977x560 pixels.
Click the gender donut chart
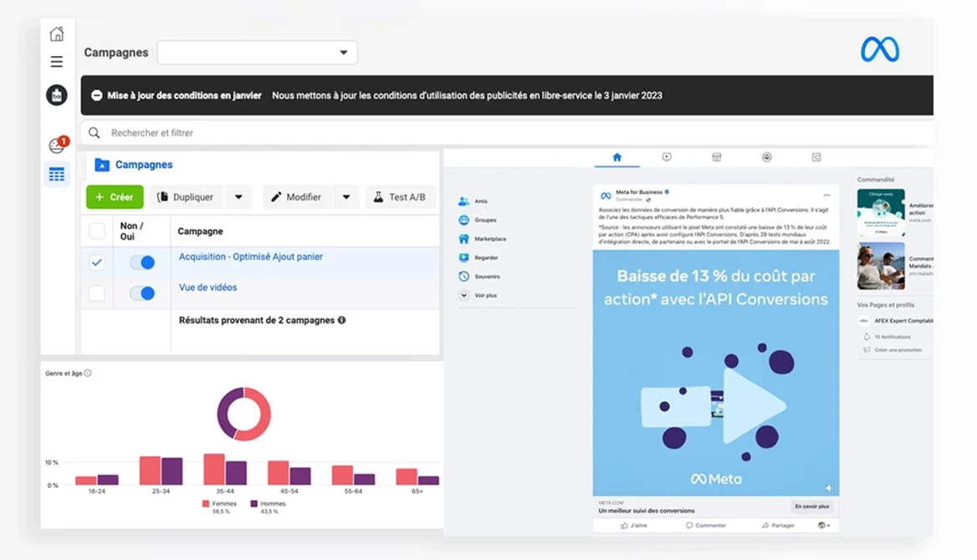click(x=243, y=415)
